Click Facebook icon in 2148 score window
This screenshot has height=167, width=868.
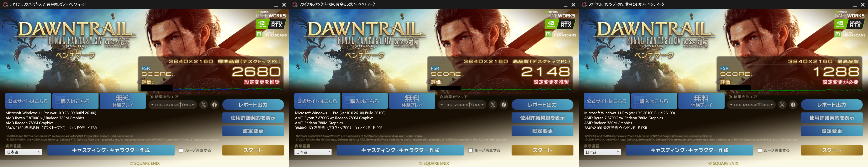(x=504, y=105)
